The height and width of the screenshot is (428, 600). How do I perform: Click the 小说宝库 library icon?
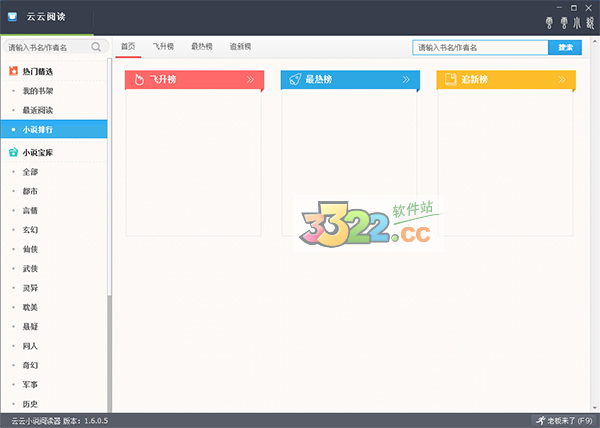click(13, 152)
